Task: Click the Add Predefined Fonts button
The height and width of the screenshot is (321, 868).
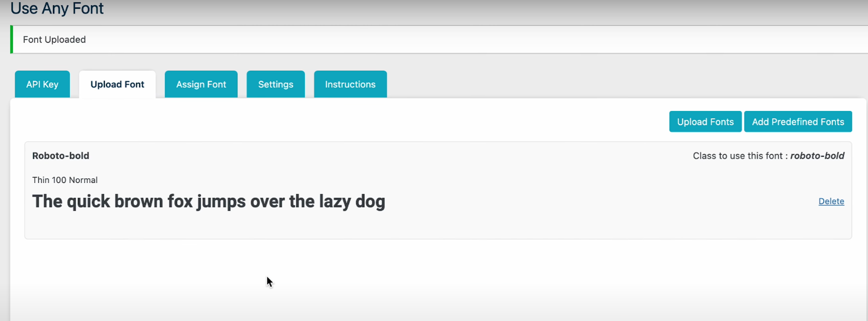Action: (798, 122)
